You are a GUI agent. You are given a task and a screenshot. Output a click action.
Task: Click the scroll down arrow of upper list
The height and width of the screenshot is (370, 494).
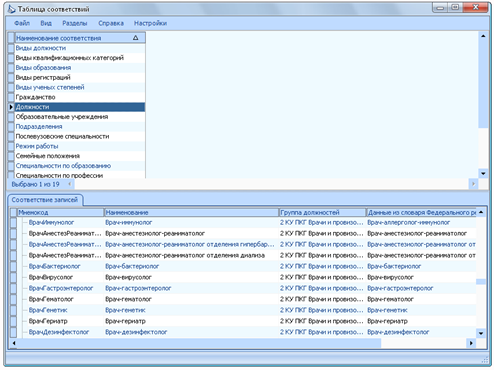[483, 173]
